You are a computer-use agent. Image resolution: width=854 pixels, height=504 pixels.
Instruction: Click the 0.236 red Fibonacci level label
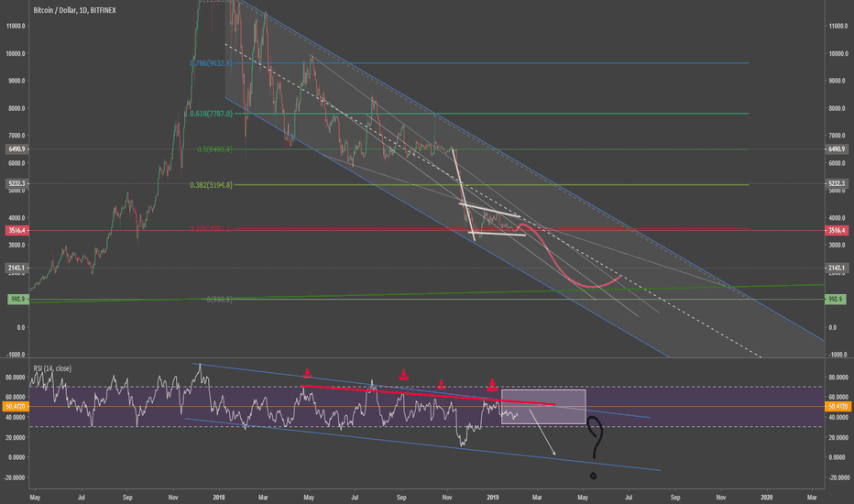click(211, 229)
